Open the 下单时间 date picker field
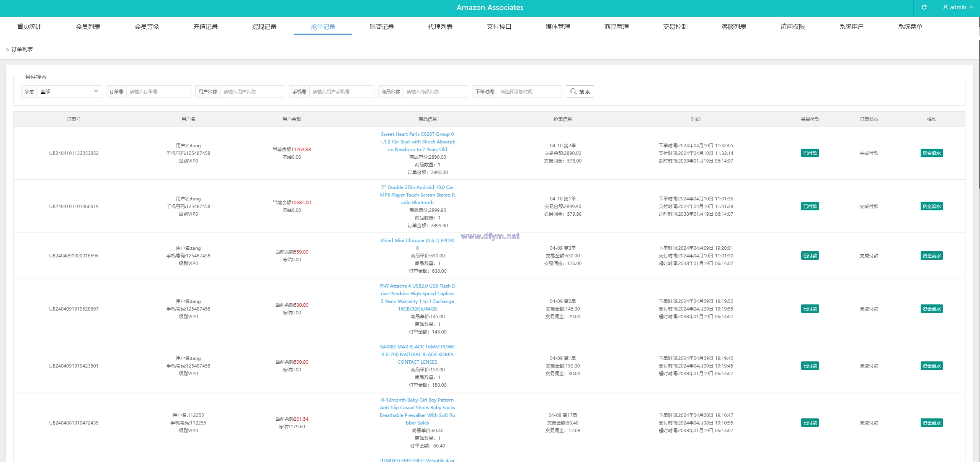The width and height of the screenshot is (980, 462). click(529, 91)
